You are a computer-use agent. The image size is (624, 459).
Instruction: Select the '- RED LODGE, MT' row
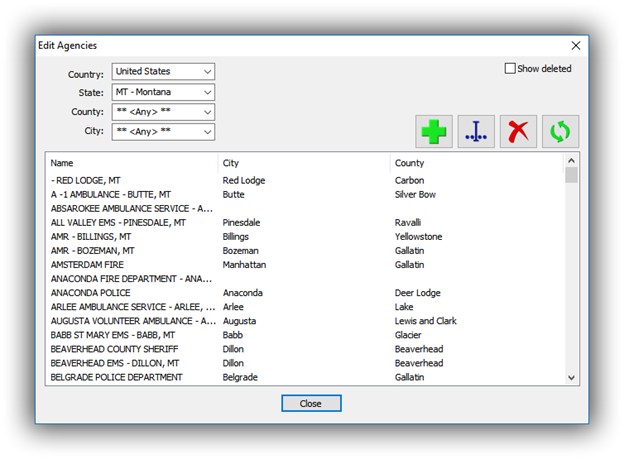point(305,180)
